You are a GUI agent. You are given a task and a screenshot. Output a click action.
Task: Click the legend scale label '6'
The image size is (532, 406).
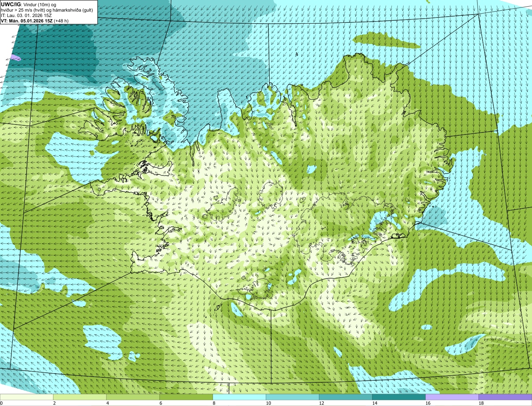pos(161,403)
